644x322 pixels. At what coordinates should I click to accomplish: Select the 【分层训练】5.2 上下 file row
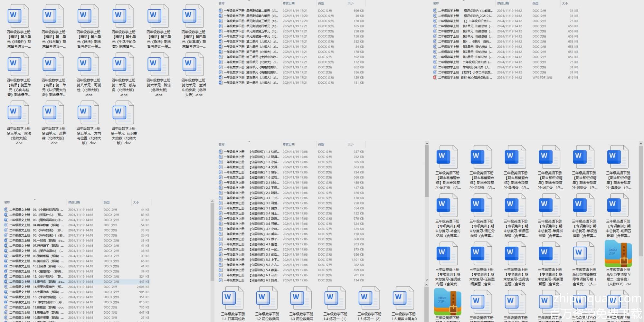pos(264,260)
